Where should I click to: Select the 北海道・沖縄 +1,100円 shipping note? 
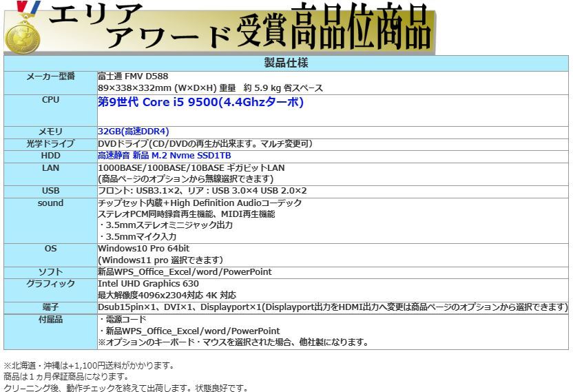[89, 365]
